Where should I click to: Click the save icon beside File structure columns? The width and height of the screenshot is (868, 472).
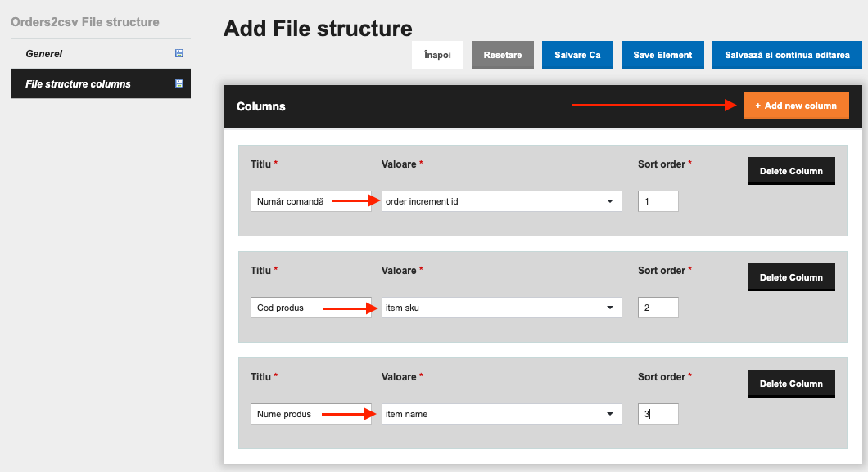(179, 83)
